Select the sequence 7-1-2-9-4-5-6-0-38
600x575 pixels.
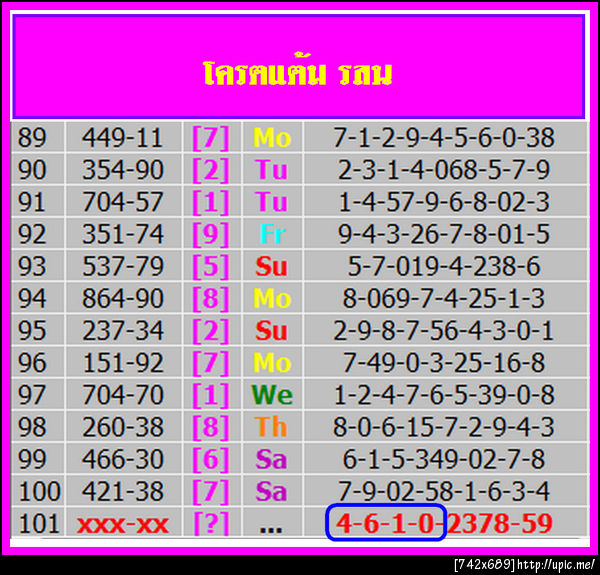(444, 137)
